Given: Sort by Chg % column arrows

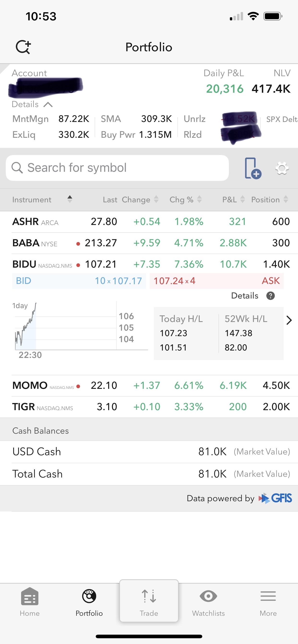Looking at the screenshot, I should click(199, 199).
